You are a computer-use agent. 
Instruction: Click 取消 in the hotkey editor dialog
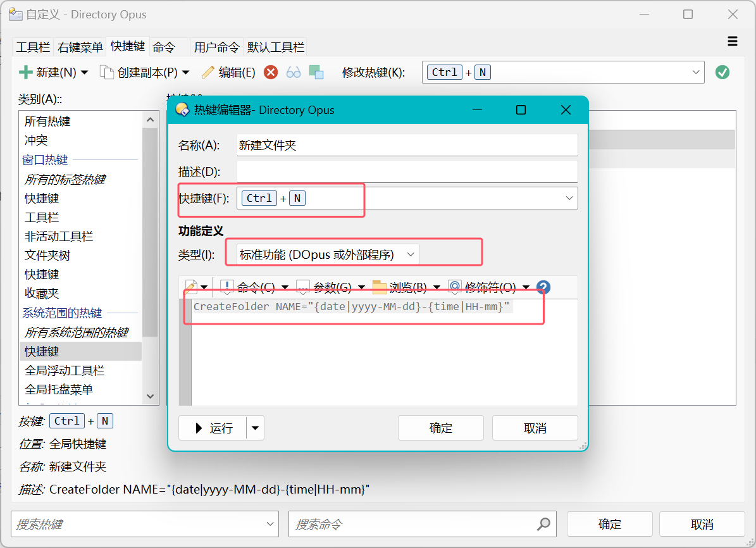[535, 428]
